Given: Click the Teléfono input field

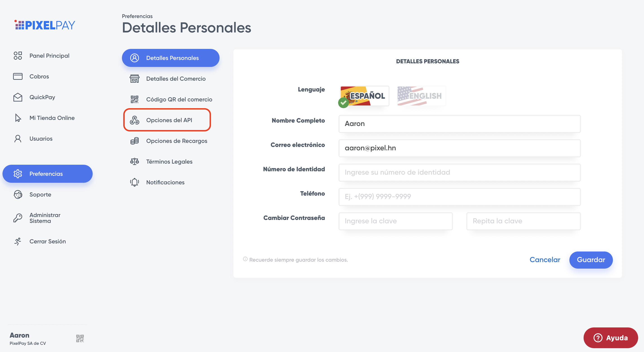Looking at the screenshot, I should tap(459, 197).
